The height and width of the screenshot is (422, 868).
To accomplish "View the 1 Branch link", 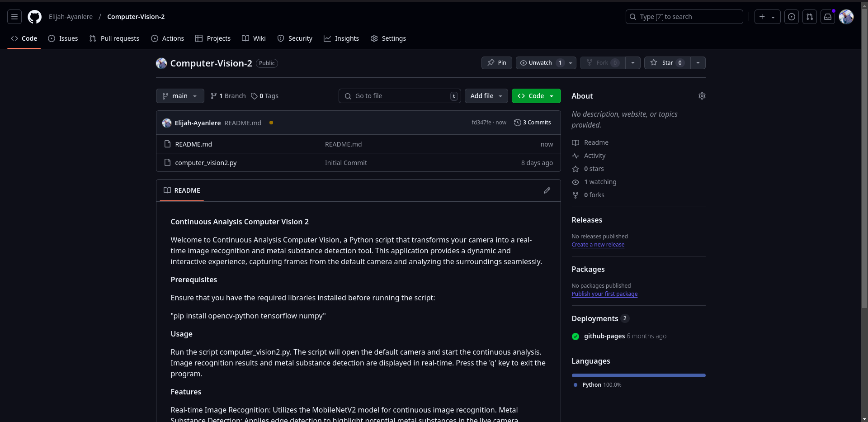I will click(228, 96).
